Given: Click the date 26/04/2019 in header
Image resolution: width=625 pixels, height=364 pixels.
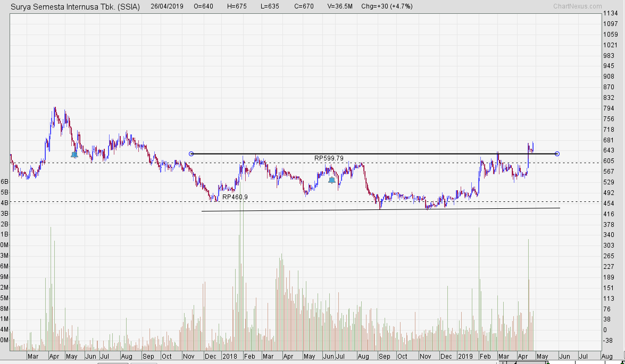Looking at the screenshot, I should click(166, 6).
